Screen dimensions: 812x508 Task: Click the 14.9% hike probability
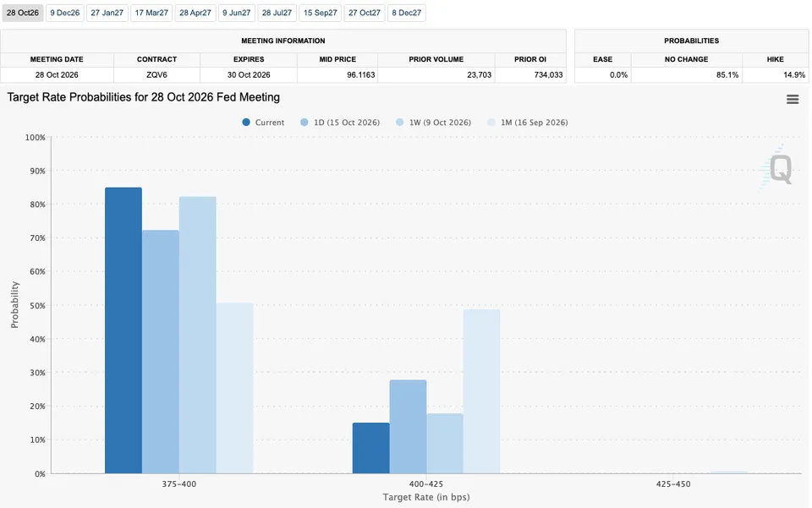(x=794, y=75)
